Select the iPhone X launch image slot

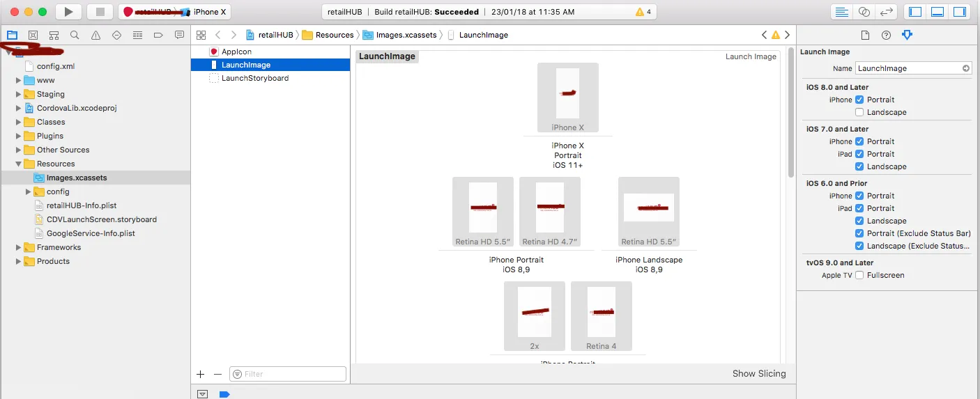[568, 97]
